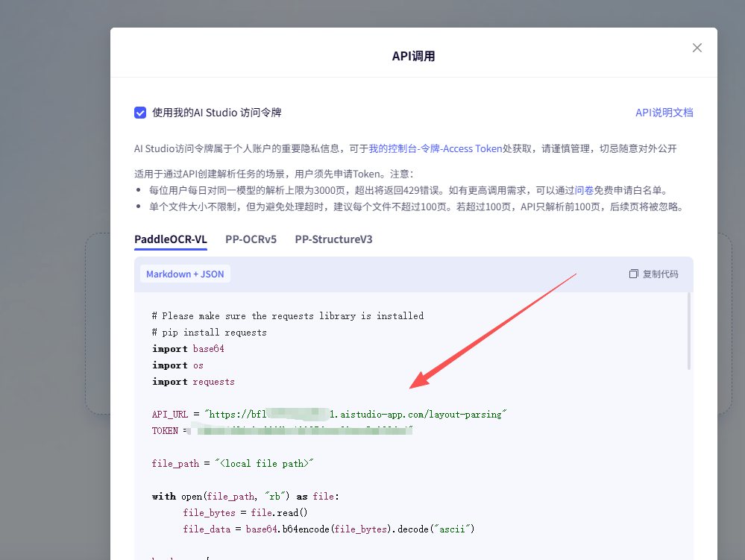Click the blurred TOKEN value in code
The height and width of the screenshot is (560, 745).
tap(298, 431)
